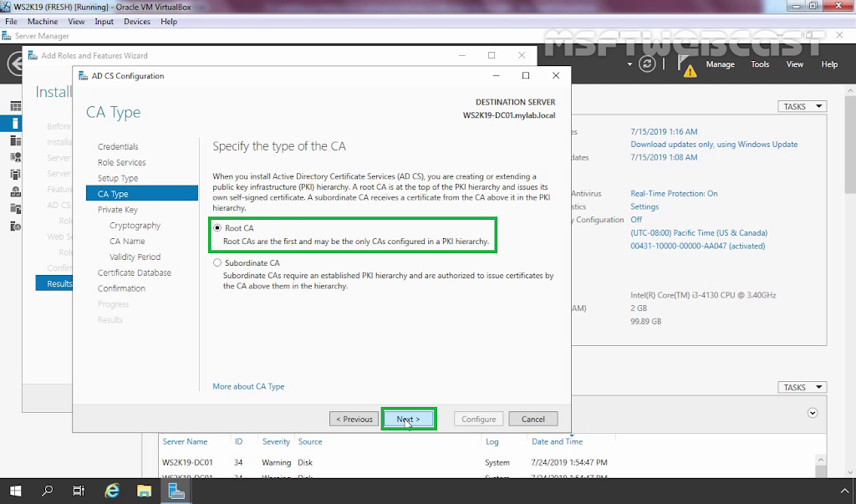This screenshot has width=856, height=504.
Task: Open notifications flag with warning icon
Action: tap(687, 65)
